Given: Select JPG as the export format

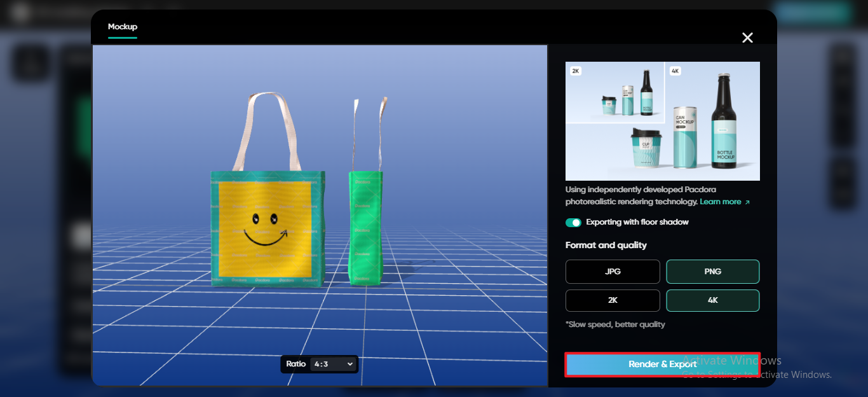Looking at the screenshot, I should coord(612,272).
